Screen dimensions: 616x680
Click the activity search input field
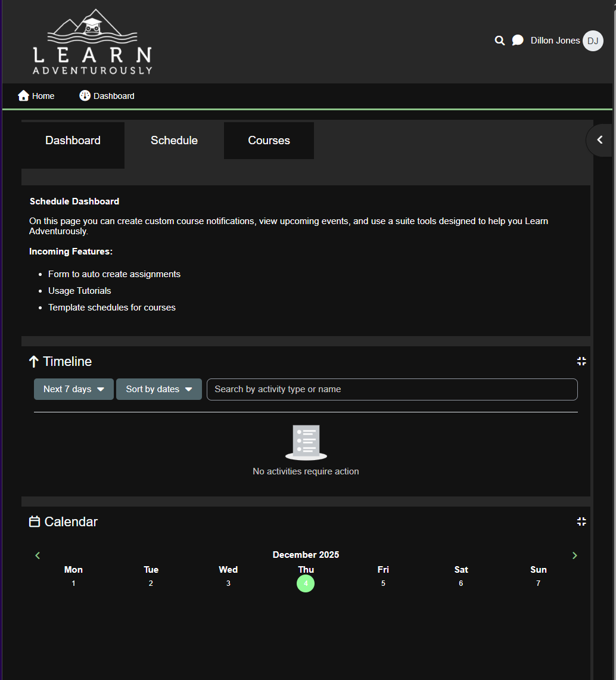coord(392,389)
